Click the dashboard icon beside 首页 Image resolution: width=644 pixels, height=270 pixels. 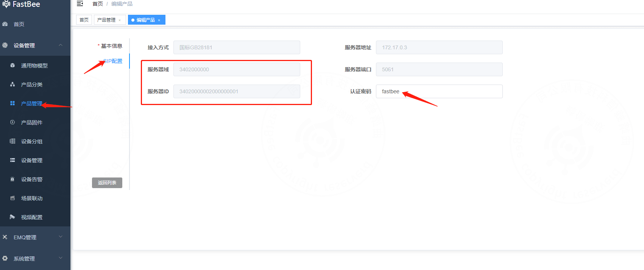5,24
